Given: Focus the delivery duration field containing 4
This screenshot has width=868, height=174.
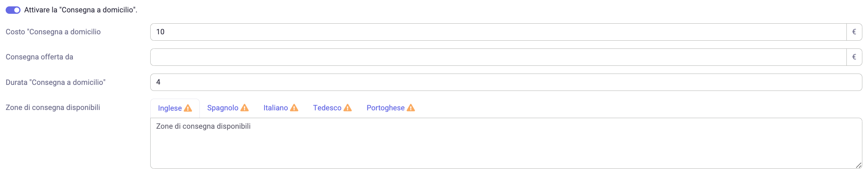Looking at the screenshot, I should (506, 82).
